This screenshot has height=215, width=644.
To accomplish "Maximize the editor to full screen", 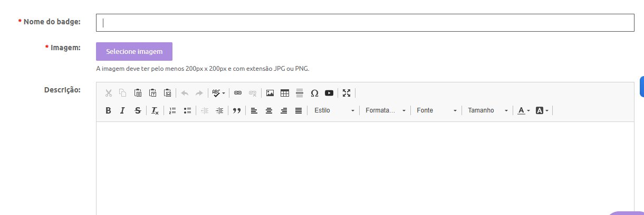I will tap(347, 93).
